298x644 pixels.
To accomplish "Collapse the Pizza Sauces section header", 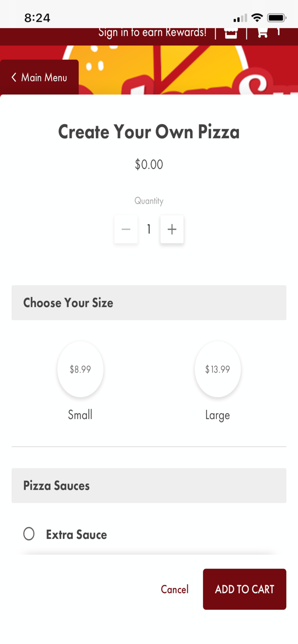I will pyautogui.click(x=149, y=486).
